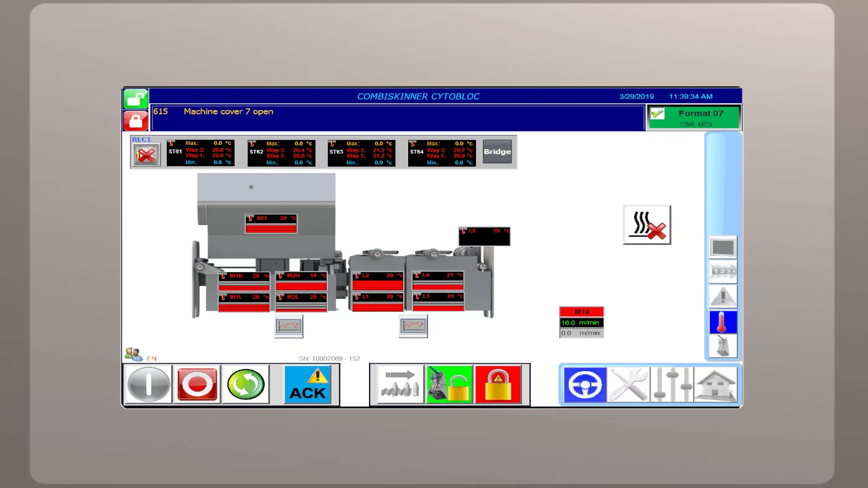The height and width of the screenshot is (488, 868).
Task: Open the trend chart under L1 heater
Action: (413, 326)
